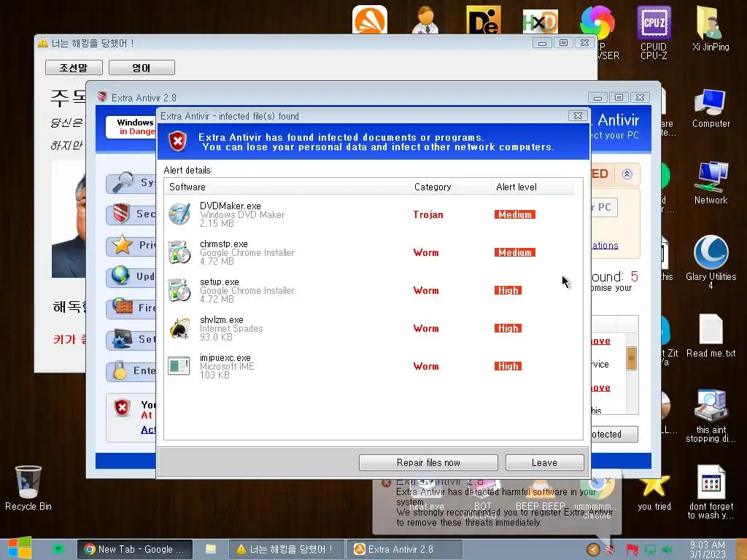Select text 'imjpuexc.exe'
Viewport: 747px width, 560px height.
point(225,357)
